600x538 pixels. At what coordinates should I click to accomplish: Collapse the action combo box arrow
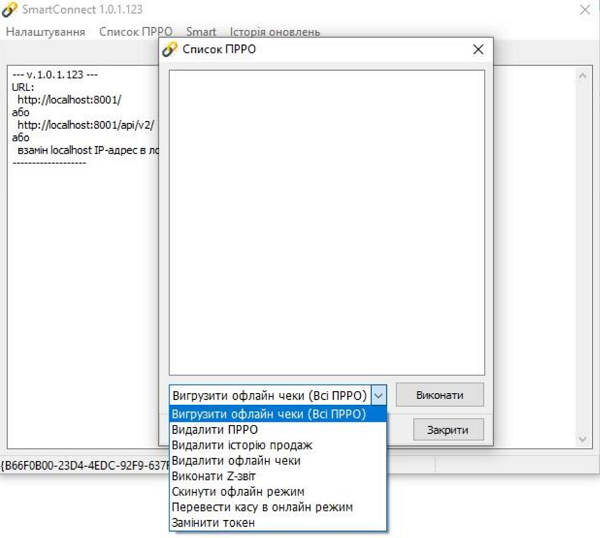click(x=378, y=395)
